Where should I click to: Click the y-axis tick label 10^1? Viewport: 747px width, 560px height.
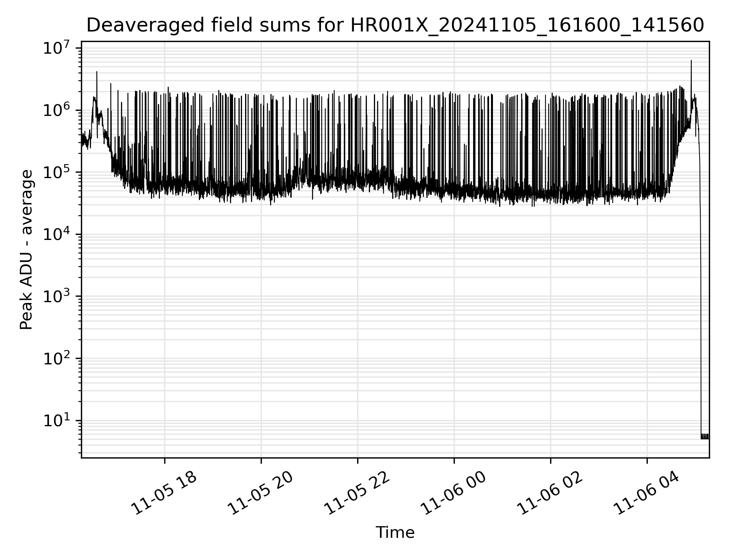pos(57,420)
